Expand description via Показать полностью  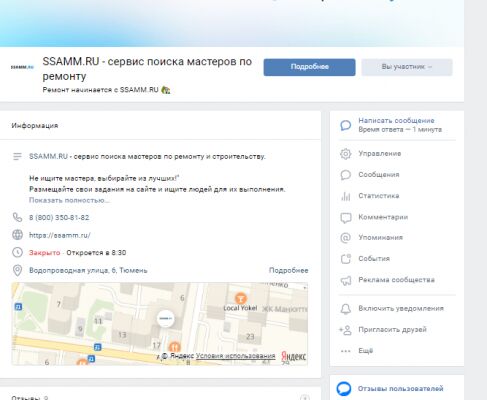point(69,200)
